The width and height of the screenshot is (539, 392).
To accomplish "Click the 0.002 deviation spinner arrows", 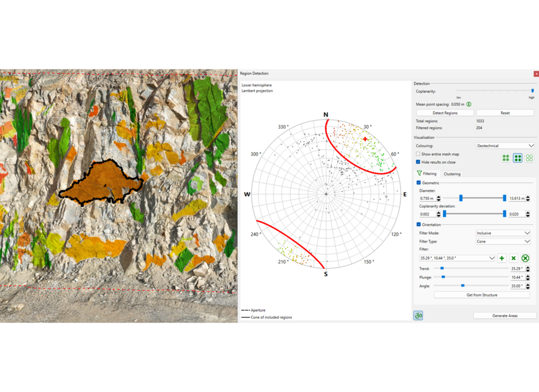I will [x=438, y=214].
